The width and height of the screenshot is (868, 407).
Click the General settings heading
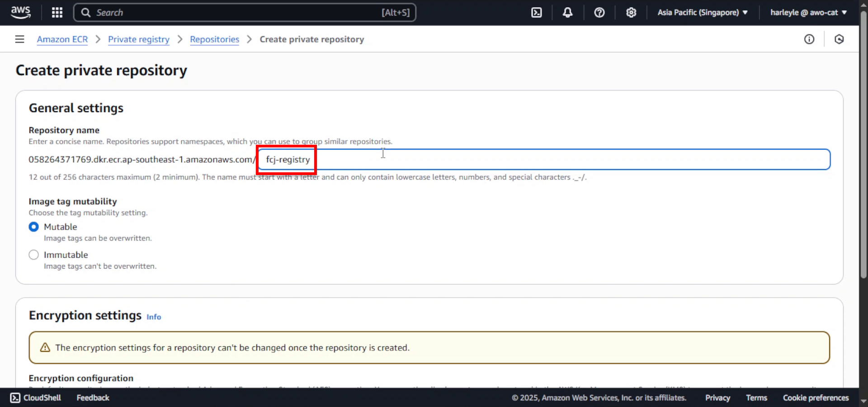(x=76, y=108)
